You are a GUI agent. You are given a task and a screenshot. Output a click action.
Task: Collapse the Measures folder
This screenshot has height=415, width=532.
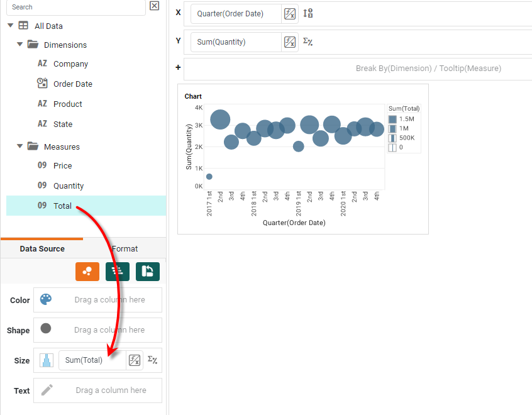pyautogui.click(x=20, y=147)
